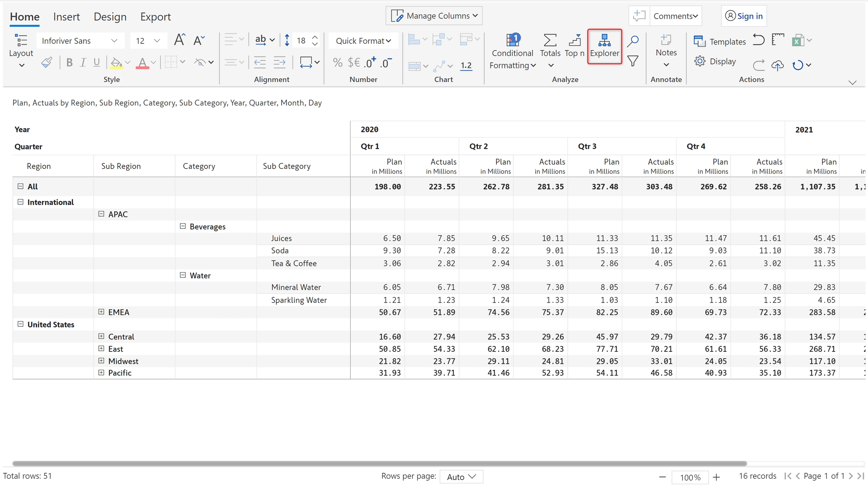
Task: Click the Sign in button
Action: click(x=744, y=16)
